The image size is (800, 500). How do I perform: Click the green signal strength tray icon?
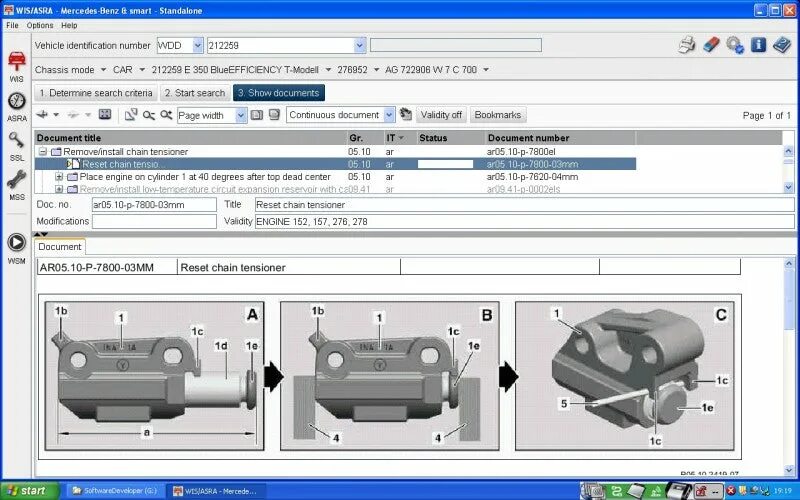pyautogui.click(x=656, y=491)
